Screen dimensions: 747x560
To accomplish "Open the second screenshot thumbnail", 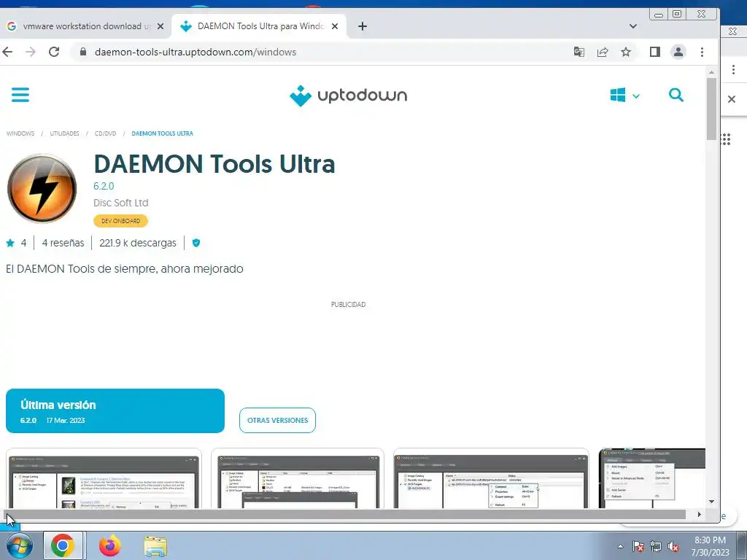I will coord(298,478).
